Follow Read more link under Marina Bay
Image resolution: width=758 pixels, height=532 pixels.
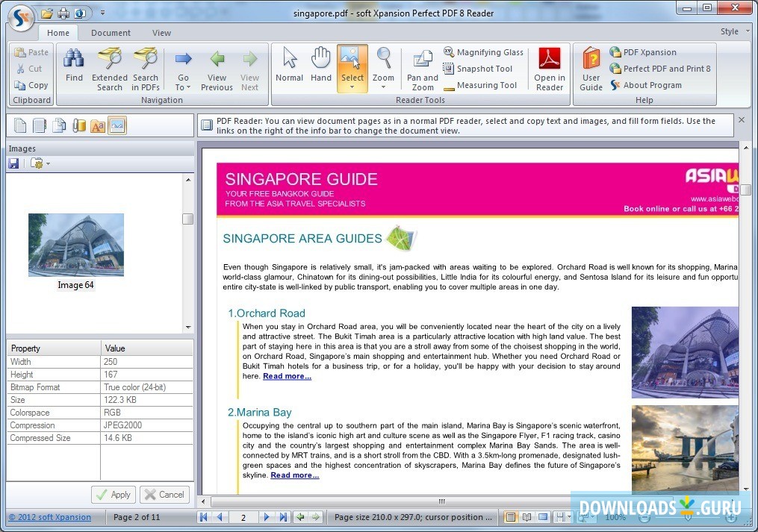coord(295,475)
